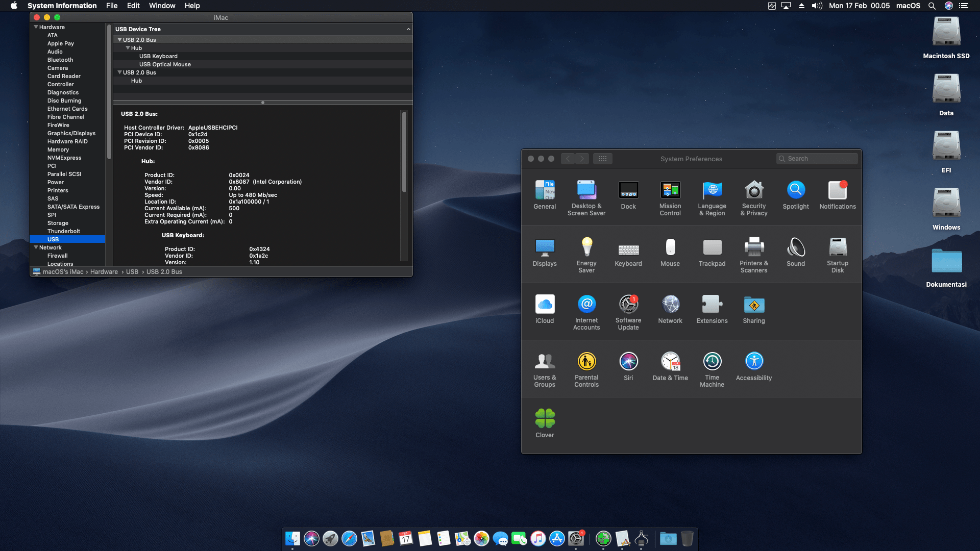980x551 pixels.
Task: Open iCloud preferences
Action: [x=545, y=309]
